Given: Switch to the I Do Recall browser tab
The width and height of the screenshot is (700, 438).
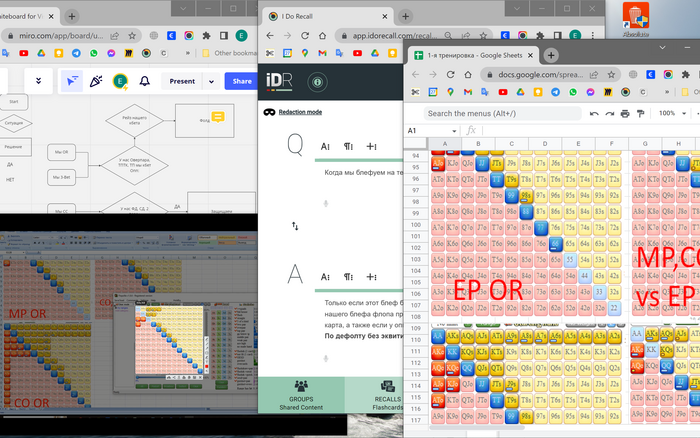Looking at the screenshot, I should 328,17.
